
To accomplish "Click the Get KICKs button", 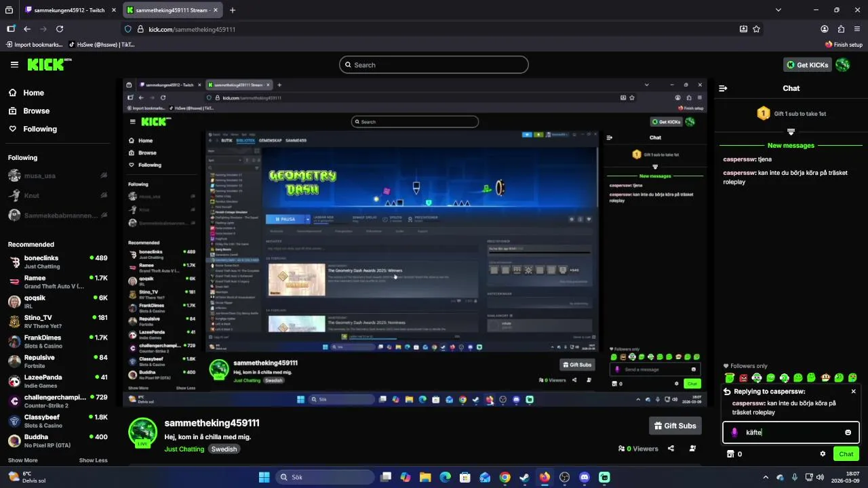I will [808, 64].
